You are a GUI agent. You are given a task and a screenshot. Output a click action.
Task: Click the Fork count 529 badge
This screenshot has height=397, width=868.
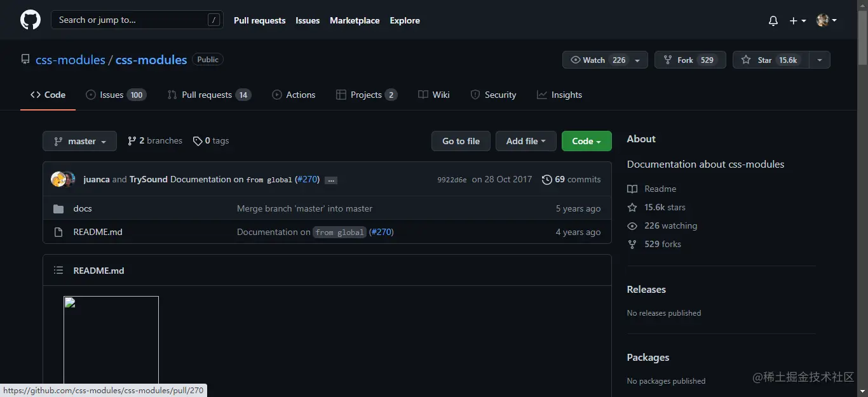[707, 60]
